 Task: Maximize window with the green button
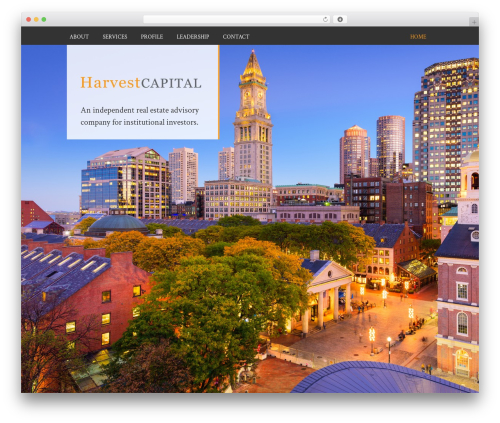coord(44,19)
